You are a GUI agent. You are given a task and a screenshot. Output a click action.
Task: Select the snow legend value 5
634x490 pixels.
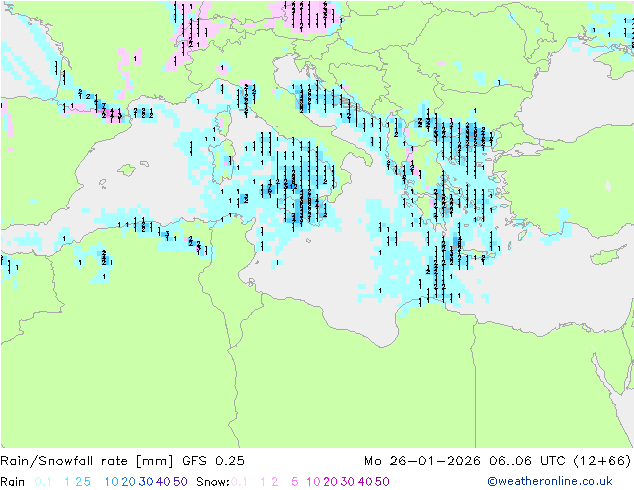pyautogui.click(x=295, y=482)
